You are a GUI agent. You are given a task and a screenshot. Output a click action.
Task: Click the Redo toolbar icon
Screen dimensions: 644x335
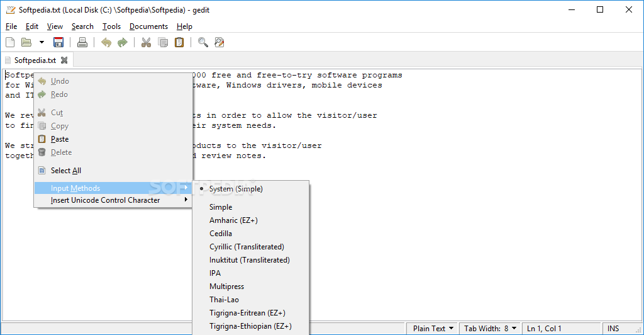(123, 42)
